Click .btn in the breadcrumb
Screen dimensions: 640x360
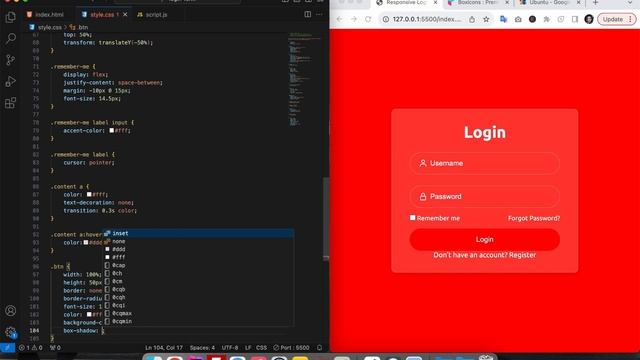coord(83,27)
